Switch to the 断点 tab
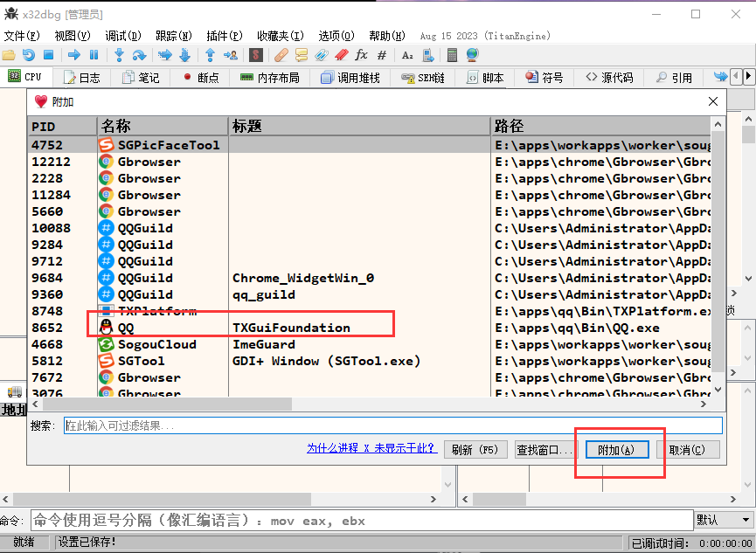 [x=200, y=78]
